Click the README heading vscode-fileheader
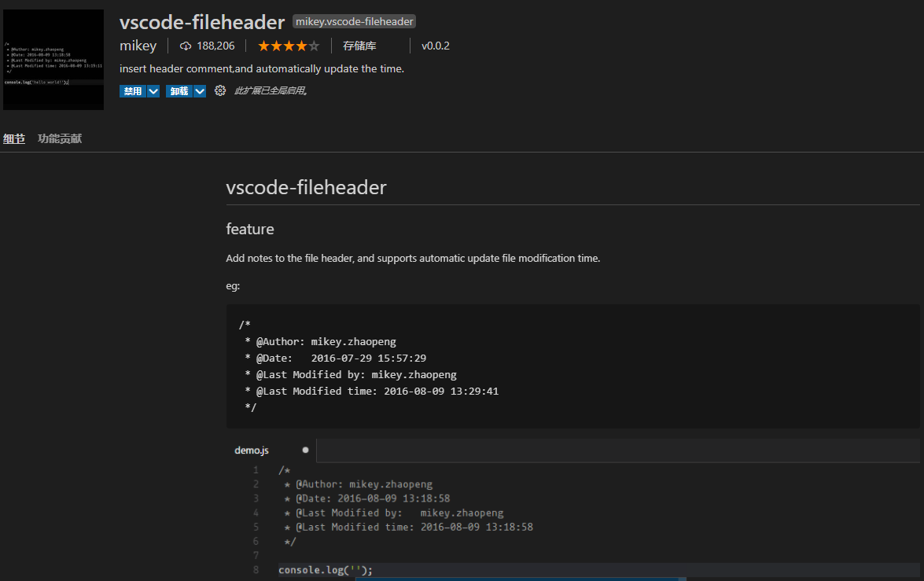 click(307, 187)
